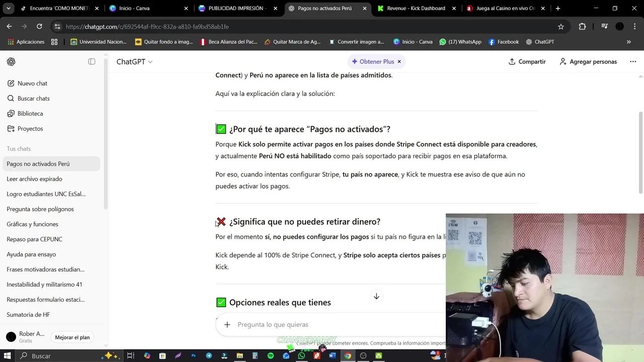Click the ChatGPT logo in the sidebar
This screenshot has height=362, width=644.
pyautogui.click(x=11, y=61)
